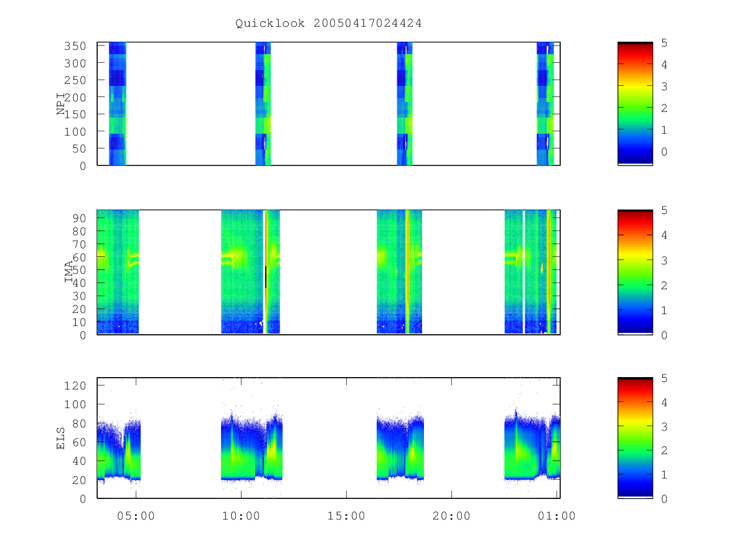Click value 1 on ELS colorbar
This screenshot has height=560, width=747.
tap(664, 475)
